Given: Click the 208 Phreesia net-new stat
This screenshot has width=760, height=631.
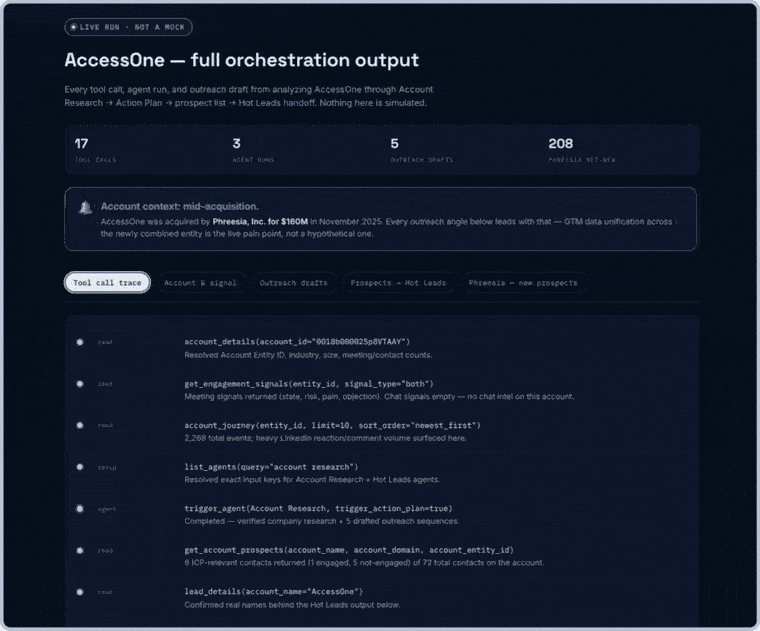Looking at the screenshot, I should (582, 150).
